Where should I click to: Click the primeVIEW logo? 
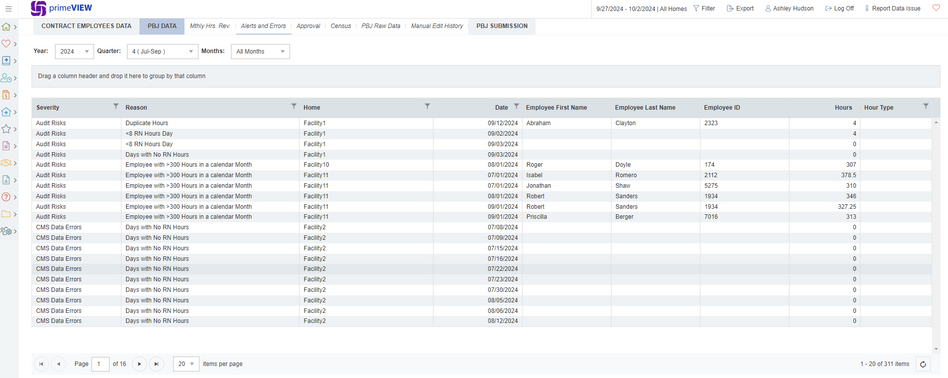pyautogui.click(x=61, y=8)
